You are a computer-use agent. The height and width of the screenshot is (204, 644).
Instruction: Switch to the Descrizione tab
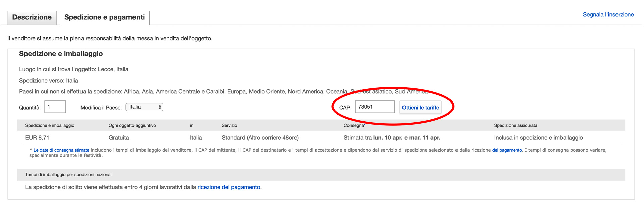32,17
